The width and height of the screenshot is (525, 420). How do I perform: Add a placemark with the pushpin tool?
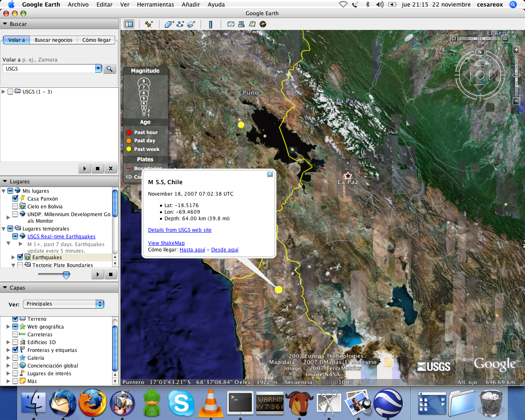pos(149,24)
